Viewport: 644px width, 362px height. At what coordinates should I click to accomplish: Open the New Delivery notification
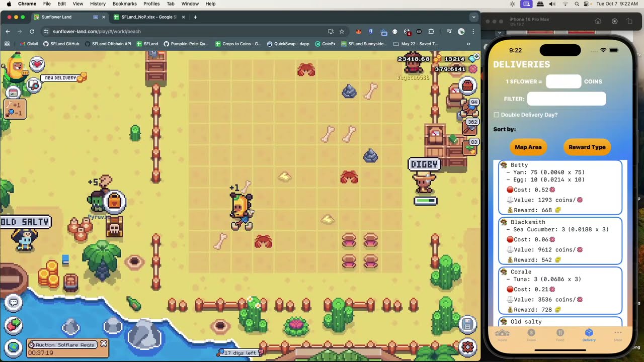point(64,77)
